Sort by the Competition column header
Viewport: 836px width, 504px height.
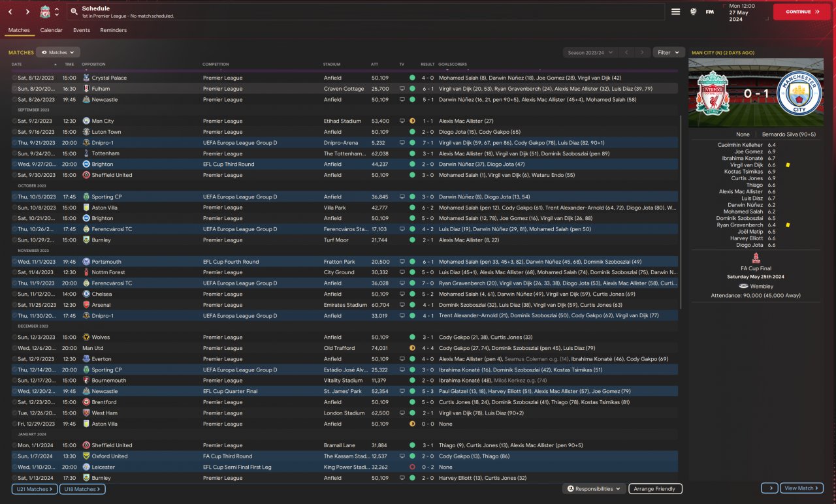click(x=216, y=65)
